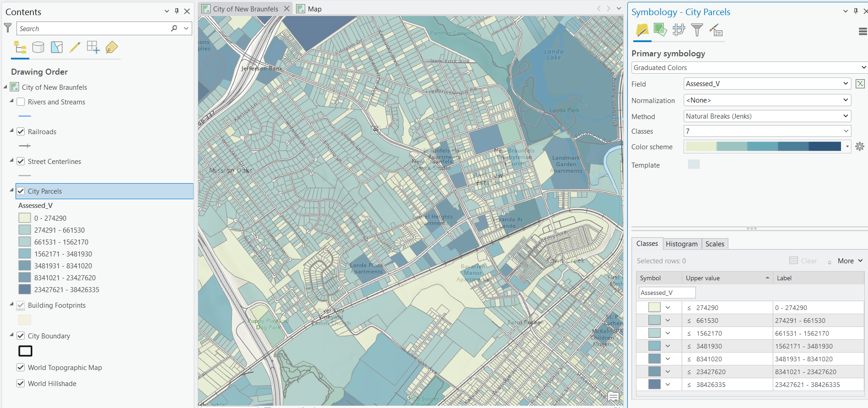Select List By Selection icon
Screen dimensions: 868x408
pos(57,47)
